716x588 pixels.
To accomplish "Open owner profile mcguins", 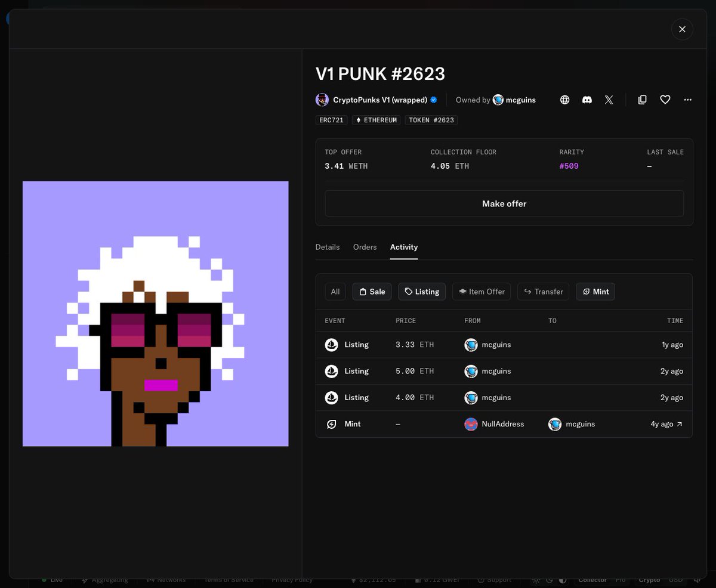I will click(521, 100).
